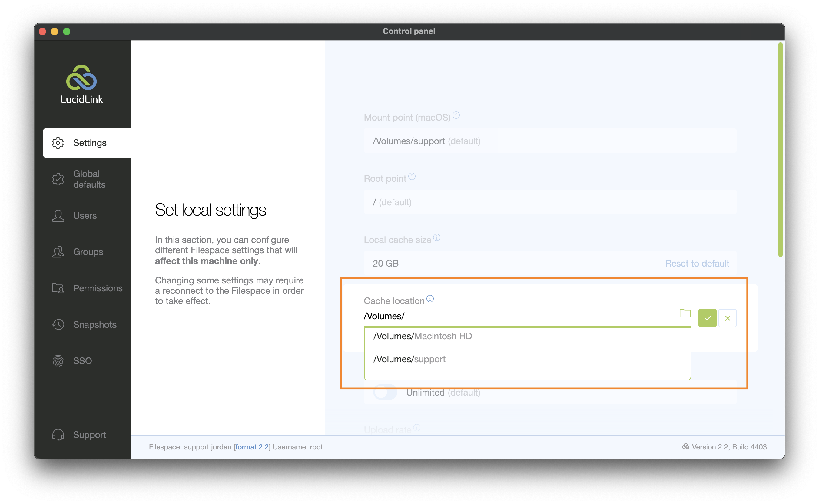Browse for cache location folder
Image resolution: width=819 pixels, height=504 pixels.
click(x=685, y=313)
